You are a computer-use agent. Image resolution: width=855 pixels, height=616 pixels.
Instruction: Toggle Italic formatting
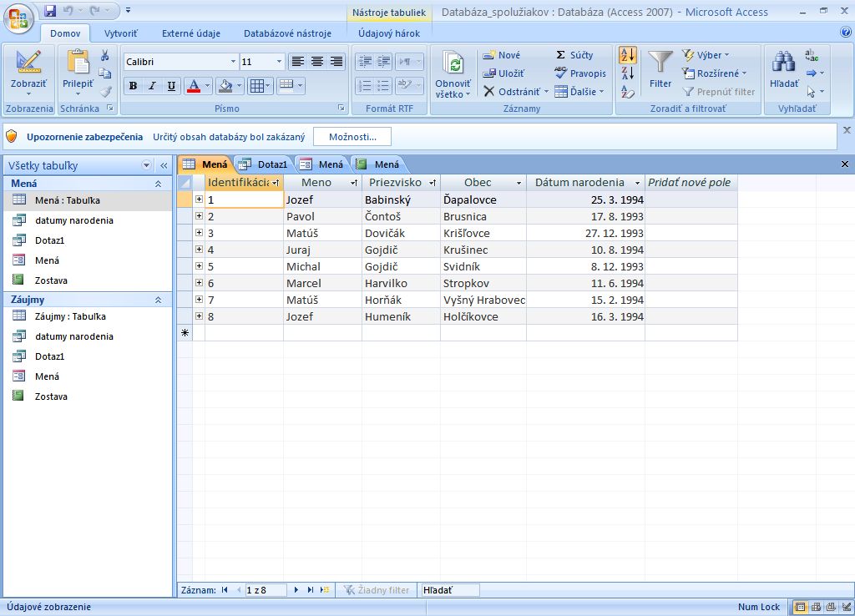pos(152,86)
